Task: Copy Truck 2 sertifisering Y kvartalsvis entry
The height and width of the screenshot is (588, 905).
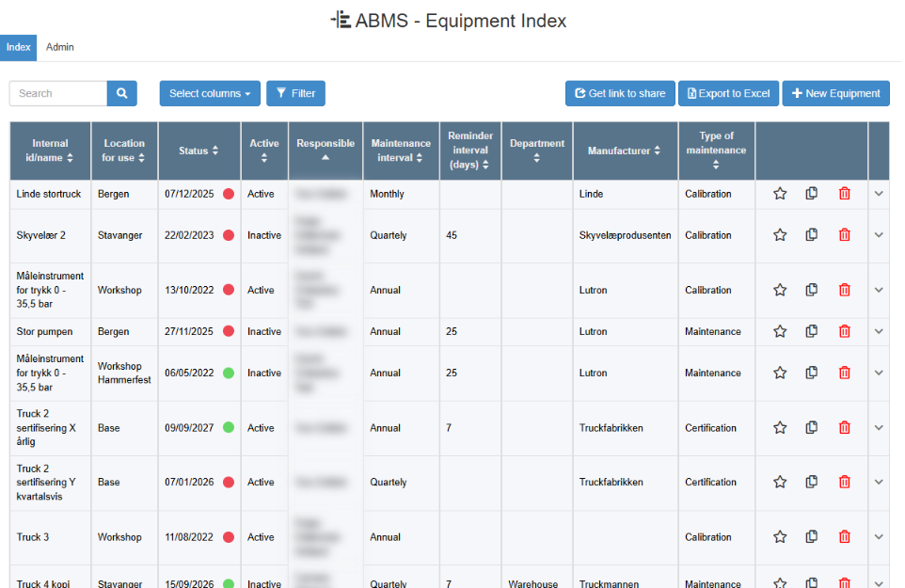Action: click(x=812, y=482)
